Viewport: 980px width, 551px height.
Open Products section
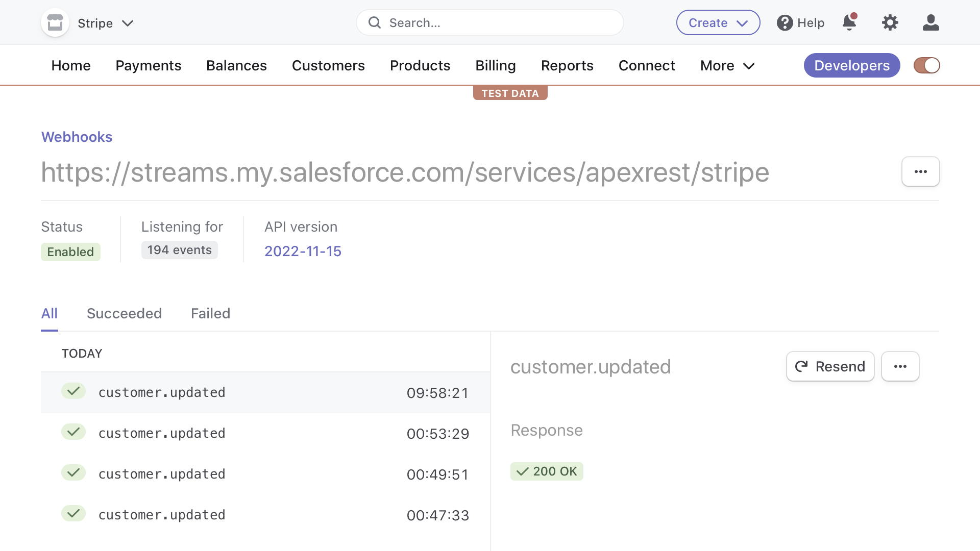click(420, 66)
